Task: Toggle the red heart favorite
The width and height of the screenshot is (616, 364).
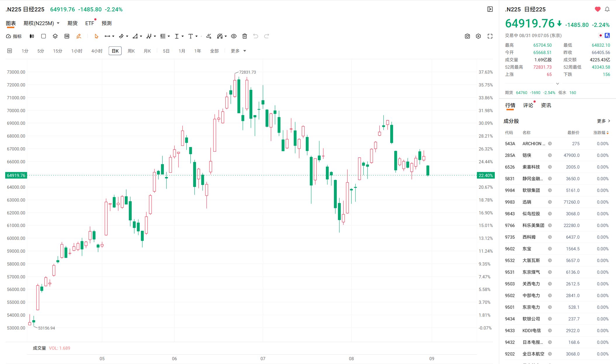Action: tap(598, 9)
